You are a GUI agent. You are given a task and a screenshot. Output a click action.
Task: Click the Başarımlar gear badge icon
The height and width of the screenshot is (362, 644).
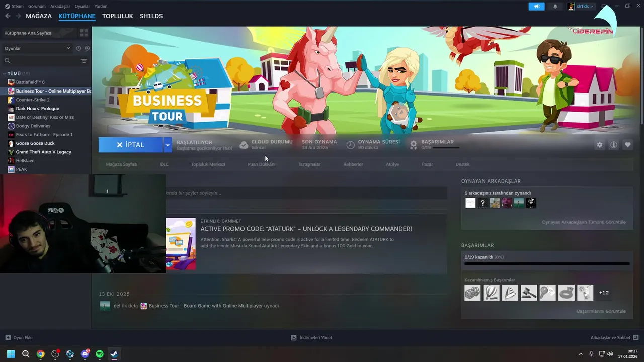click(x=413, y=145)
